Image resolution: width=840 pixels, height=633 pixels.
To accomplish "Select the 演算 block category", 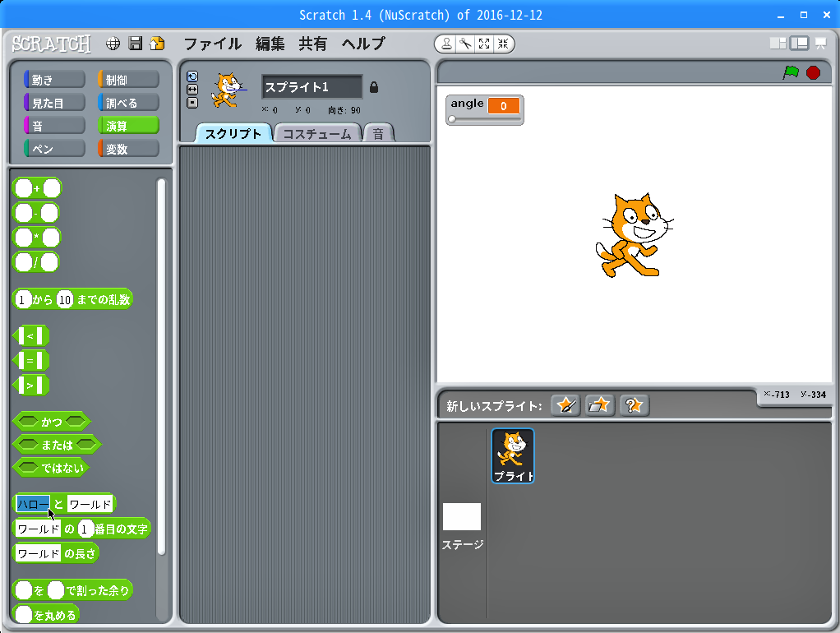I will [128, 126].
